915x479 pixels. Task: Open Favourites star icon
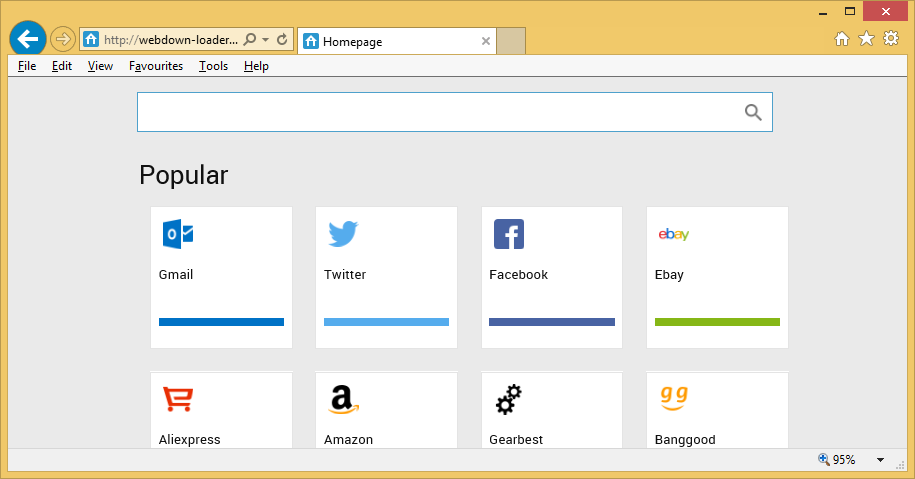pyautogui.click(x=867, y=39)
